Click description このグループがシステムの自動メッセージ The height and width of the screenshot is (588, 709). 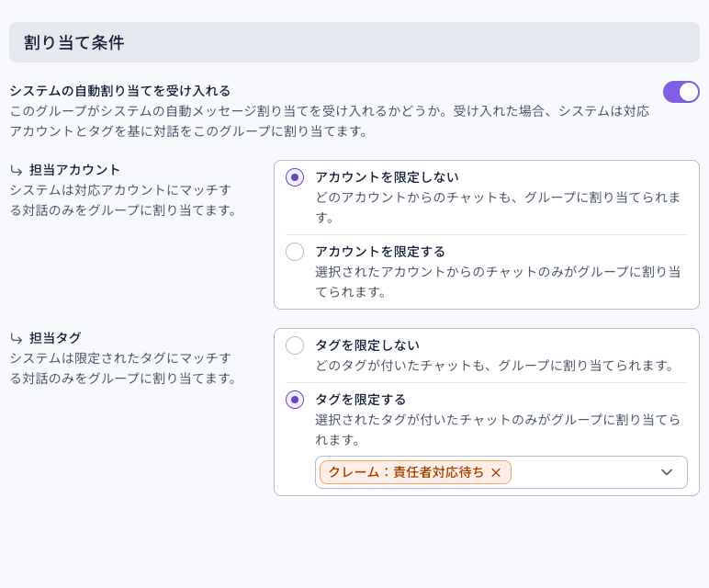pyautogui.click(x=330, y=120)
